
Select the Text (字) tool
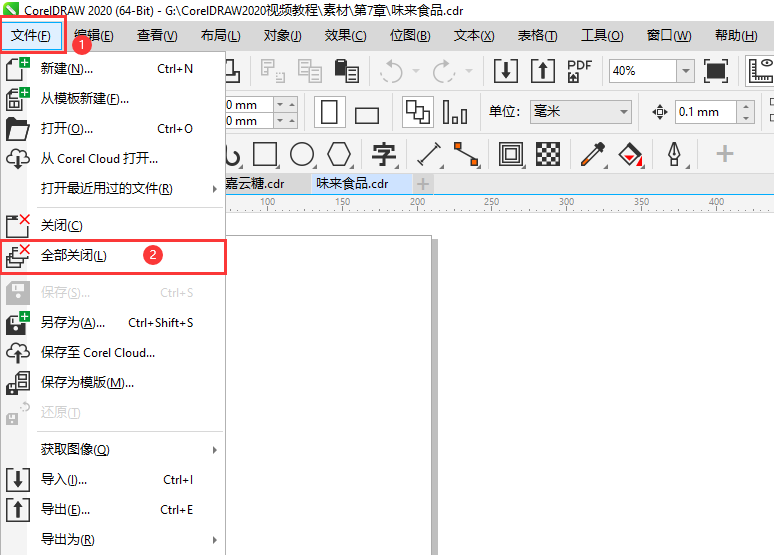[x=384, y=155]
